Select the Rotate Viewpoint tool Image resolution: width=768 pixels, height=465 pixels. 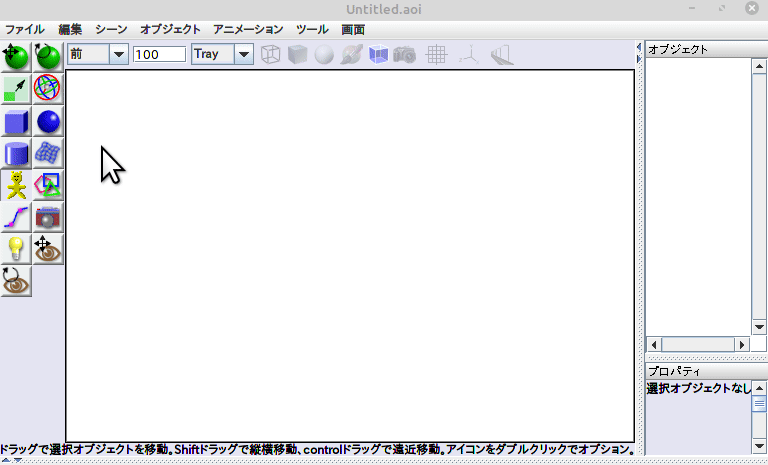[16, 281]
